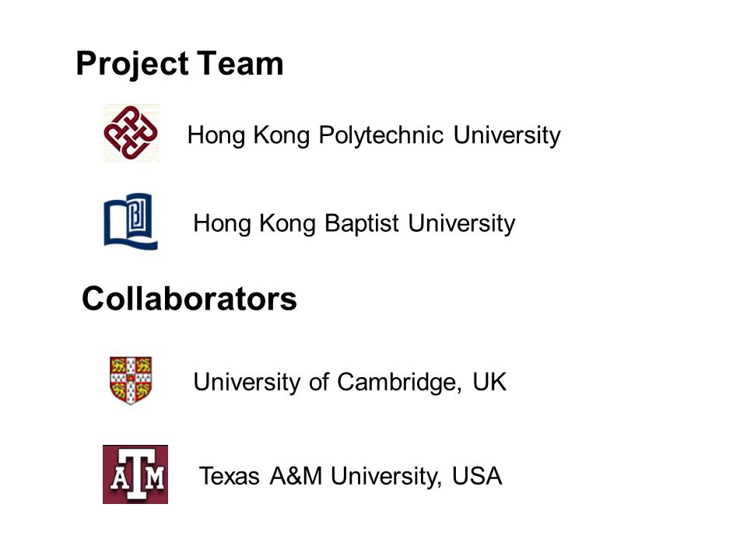Click the Texas A&M University, USA text

tap(350, 476)
